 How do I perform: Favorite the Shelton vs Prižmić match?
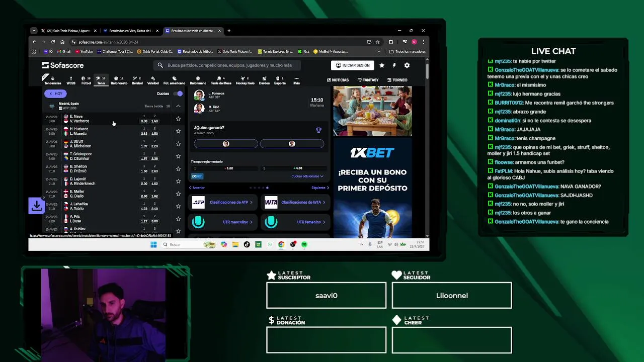(178, 169)
